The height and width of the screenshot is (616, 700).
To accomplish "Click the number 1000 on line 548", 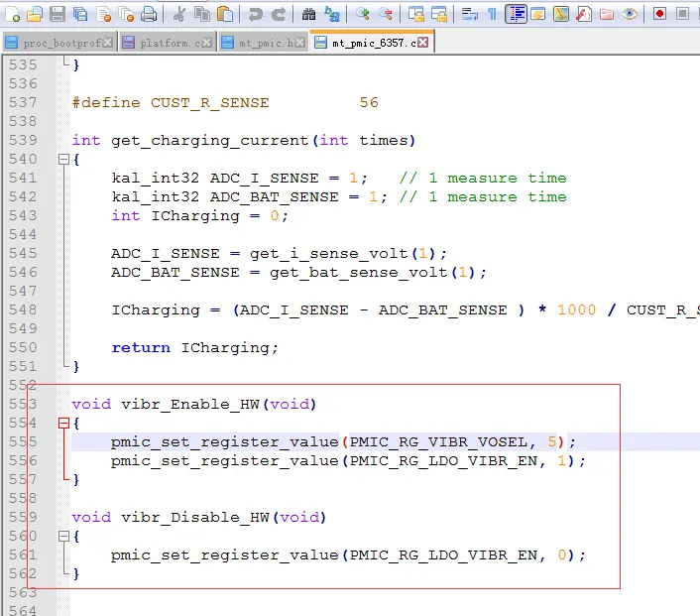I will pos(577,310).
